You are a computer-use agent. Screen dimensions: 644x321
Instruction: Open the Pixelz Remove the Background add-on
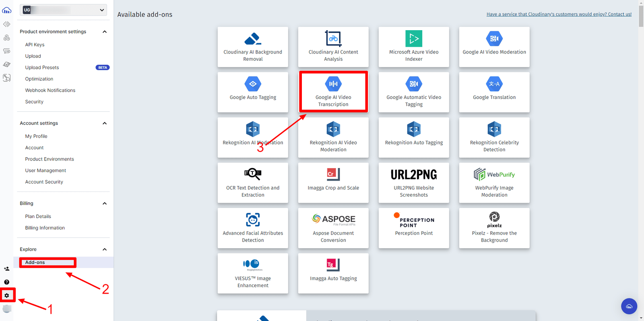494,228
